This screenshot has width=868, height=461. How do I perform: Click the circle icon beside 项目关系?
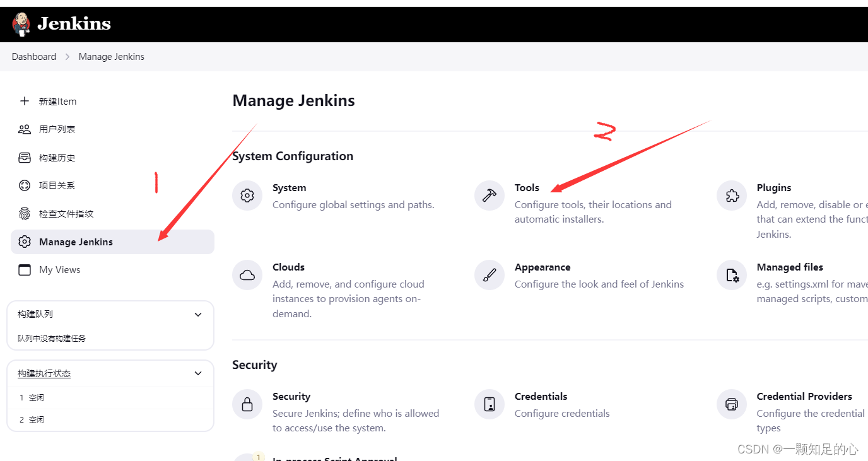pos(25,185)
